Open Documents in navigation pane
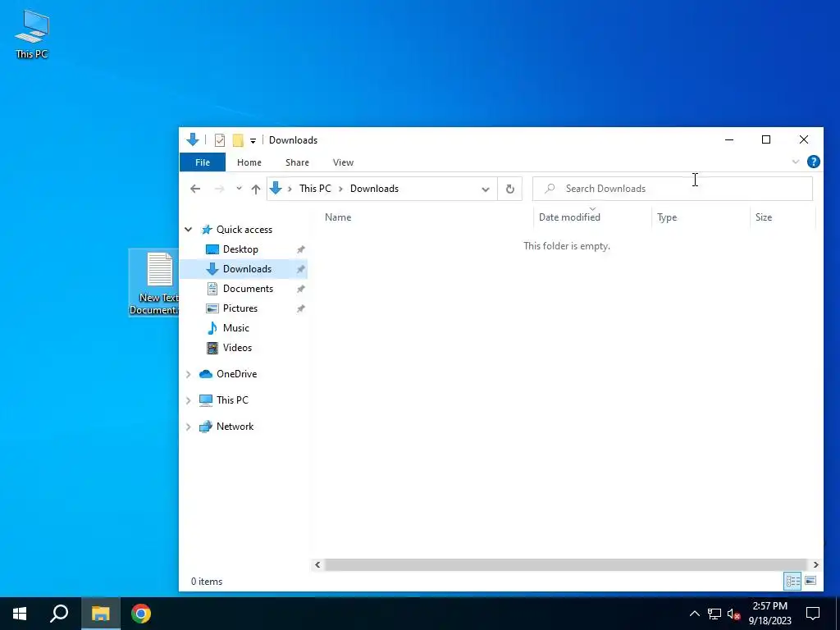 point(248,289)
